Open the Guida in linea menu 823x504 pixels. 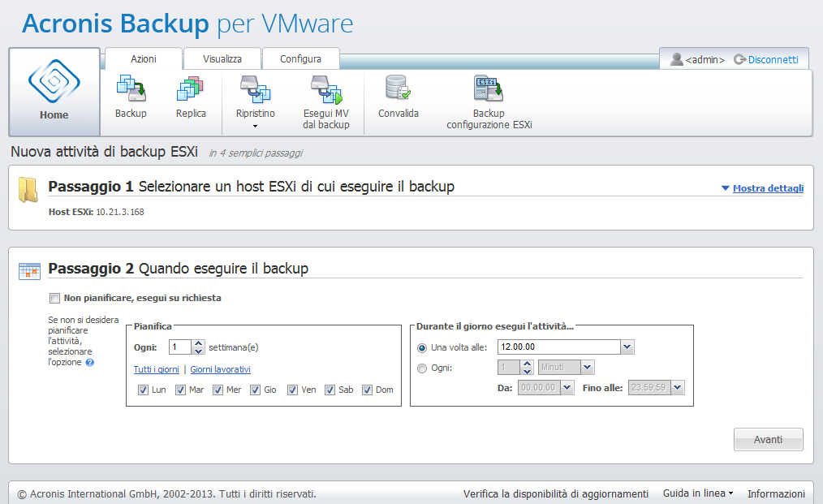point(698,493)
